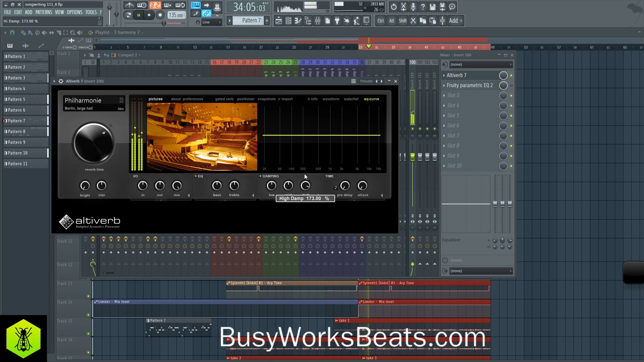The width and height of the screenshot is (644, 362).
Task: Enable the DAMPING section checkbox in Altiverb
Action: click(260, 176)
